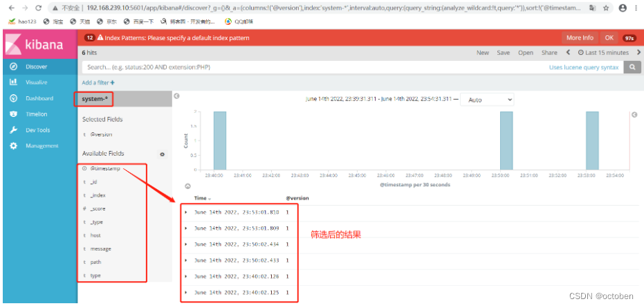Open Dashboard in the sidebar
Viewport: 644px width, 306px height.
coord(39,98)
